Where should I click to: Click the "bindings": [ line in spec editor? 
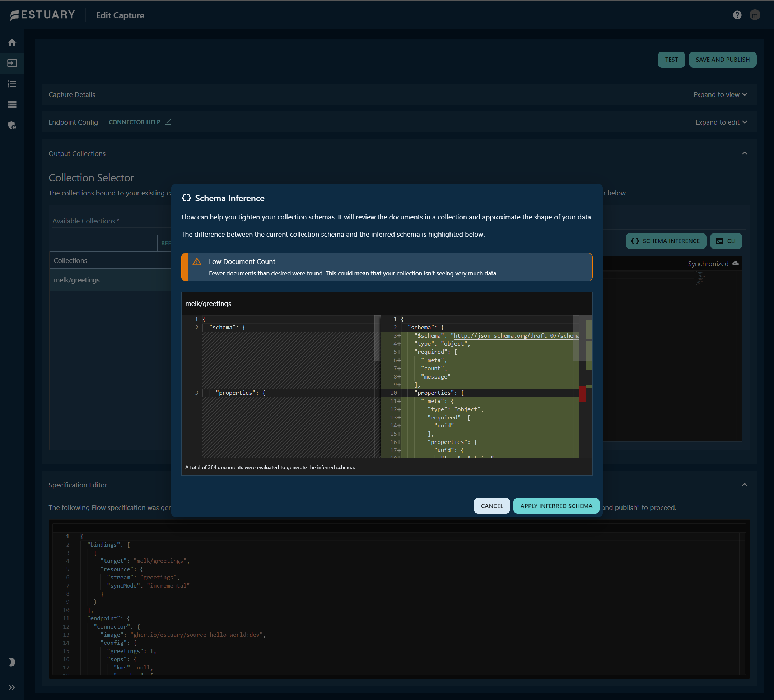(109, 545)
